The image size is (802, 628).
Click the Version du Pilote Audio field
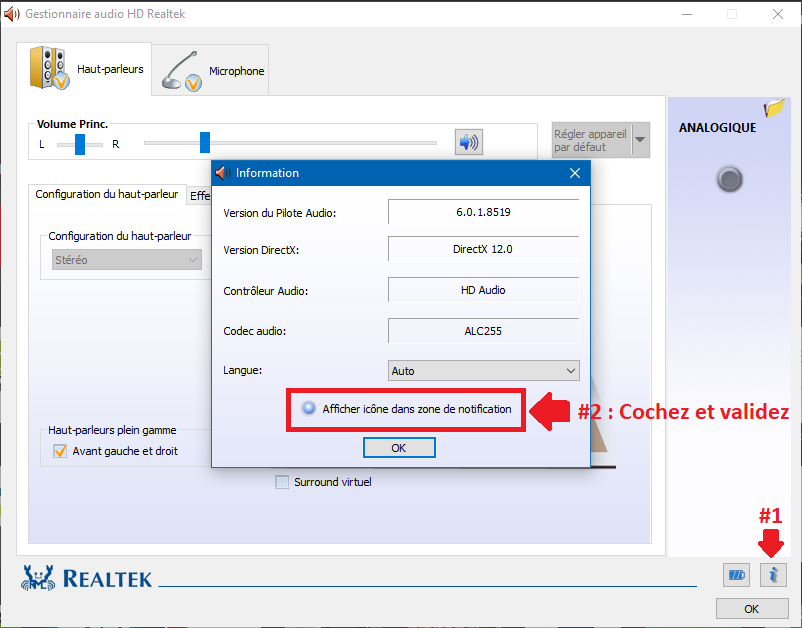tap(483, 212)
